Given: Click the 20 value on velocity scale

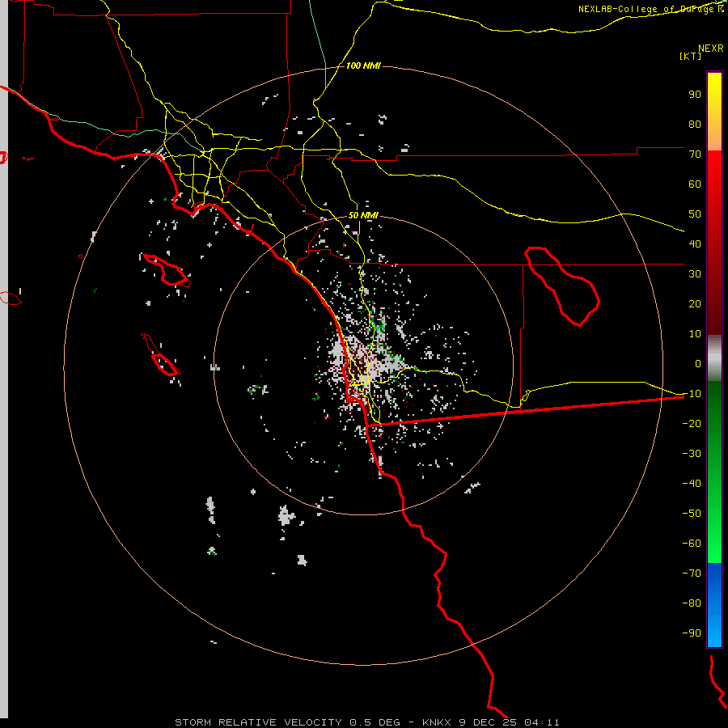Looking at the screenshot, I should (695, 304).
